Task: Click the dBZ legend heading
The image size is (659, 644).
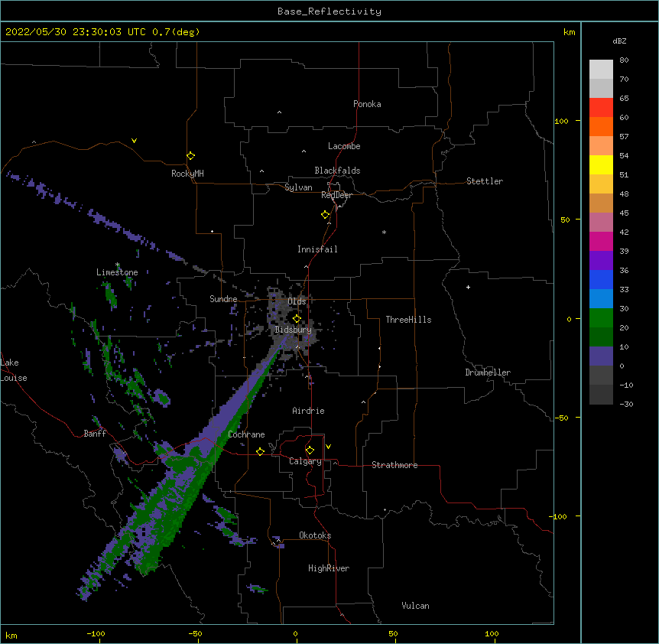Action: [619, 41]
